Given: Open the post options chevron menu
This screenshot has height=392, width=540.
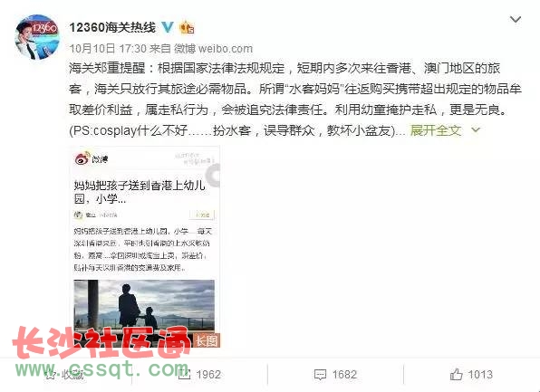Looking at the screenshot, I should pos(516,19).
